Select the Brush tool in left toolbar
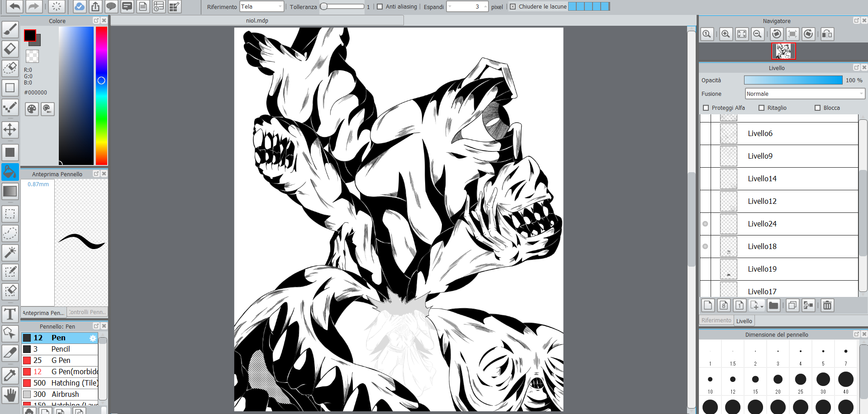This screenshot has width=868, height=414. point(10,29)
